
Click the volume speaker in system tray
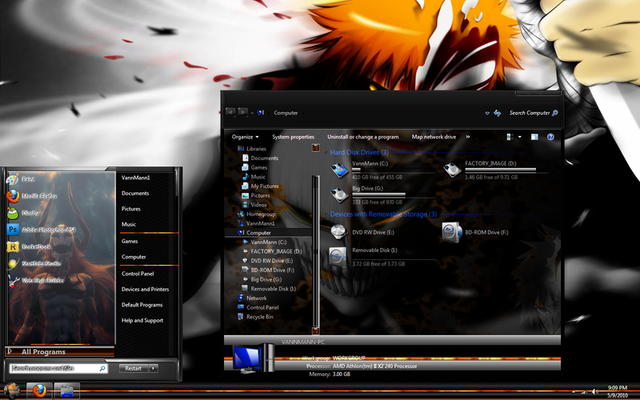(x=596, y=392)
